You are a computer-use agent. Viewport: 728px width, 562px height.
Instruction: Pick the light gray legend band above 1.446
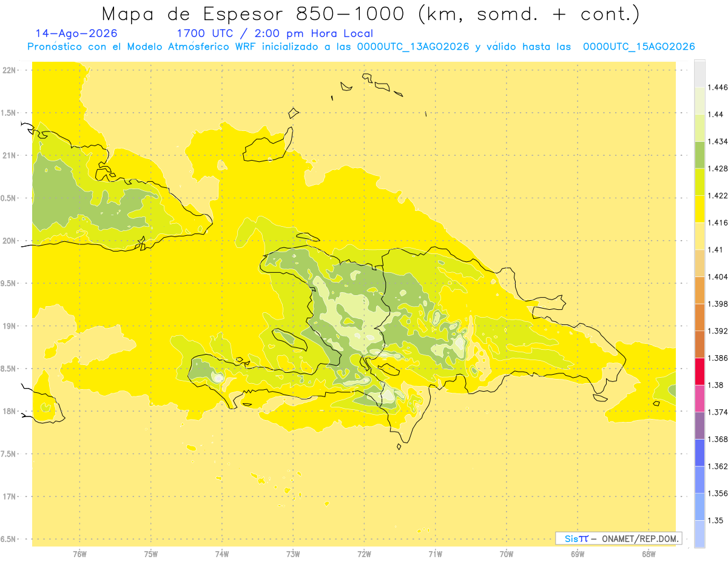(699, 74)
